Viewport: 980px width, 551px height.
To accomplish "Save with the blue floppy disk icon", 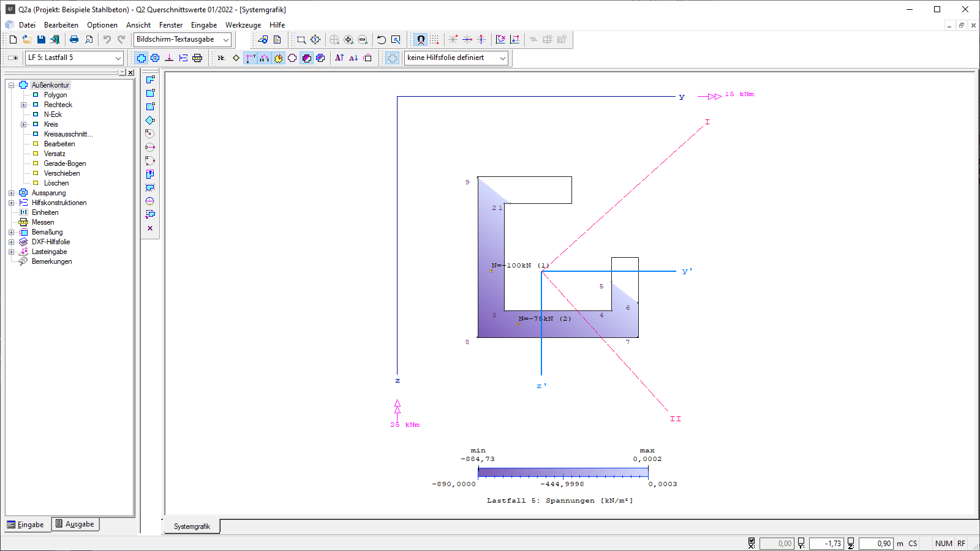I will 41,39.
